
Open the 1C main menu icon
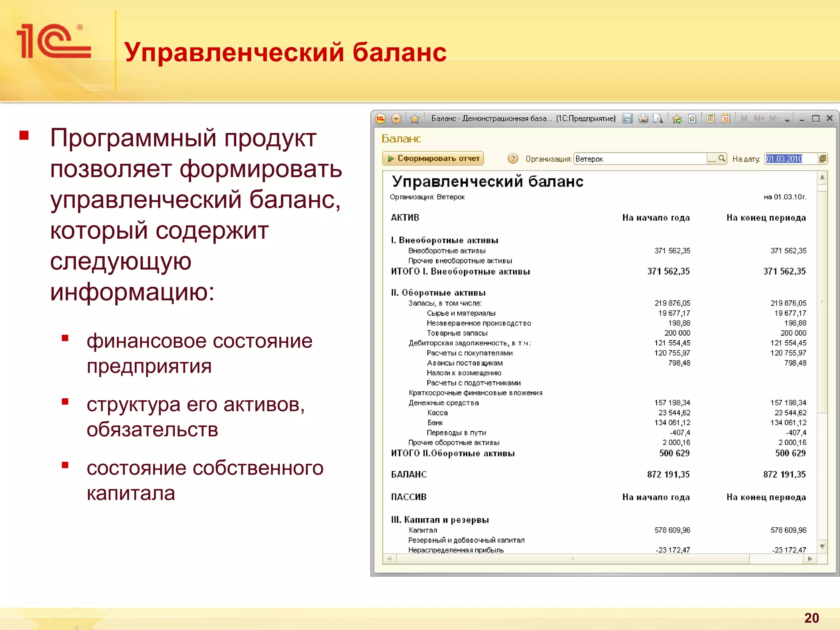(380, 119)
